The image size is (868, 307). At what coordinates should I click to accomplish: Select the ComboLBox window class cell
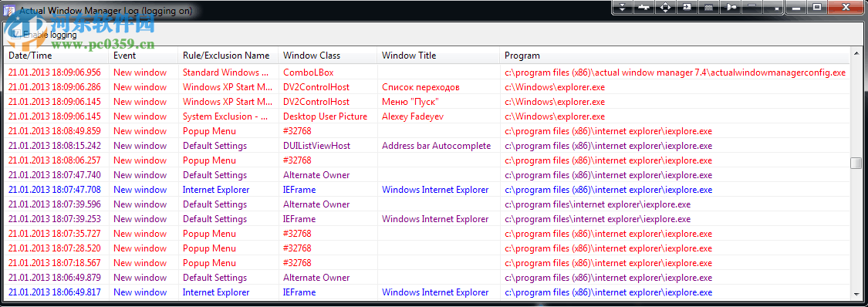[309, 73]
